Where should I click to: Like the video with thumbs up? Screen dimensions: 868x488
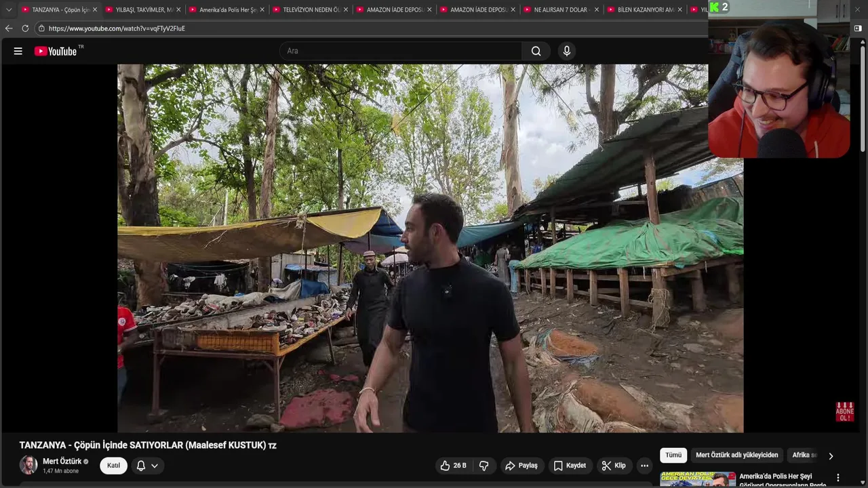(453, 466)
